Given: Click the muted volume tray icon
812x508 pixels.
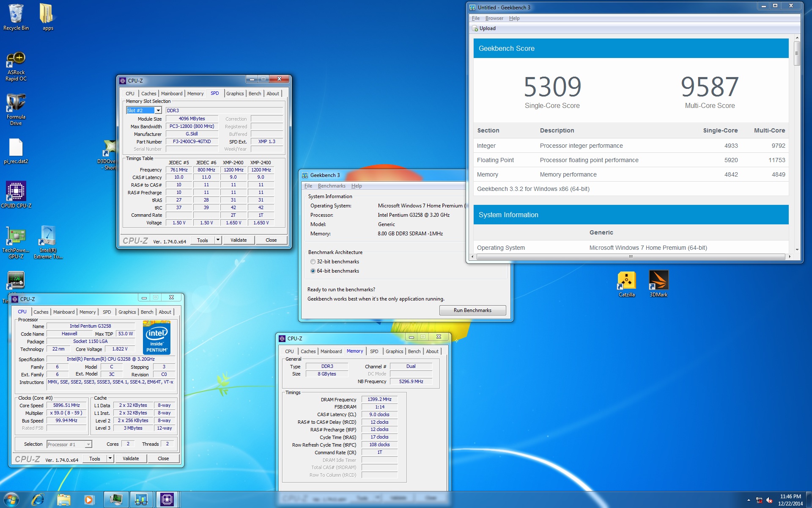Looking at the screenshot, I should coord(769,500).
